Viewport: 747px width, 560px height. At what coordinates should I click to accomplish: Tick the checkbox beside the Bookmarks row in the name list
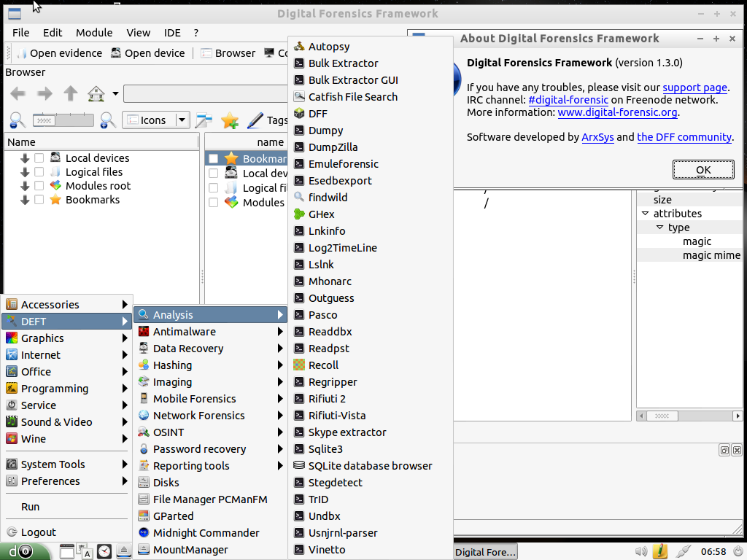point(214,158)
